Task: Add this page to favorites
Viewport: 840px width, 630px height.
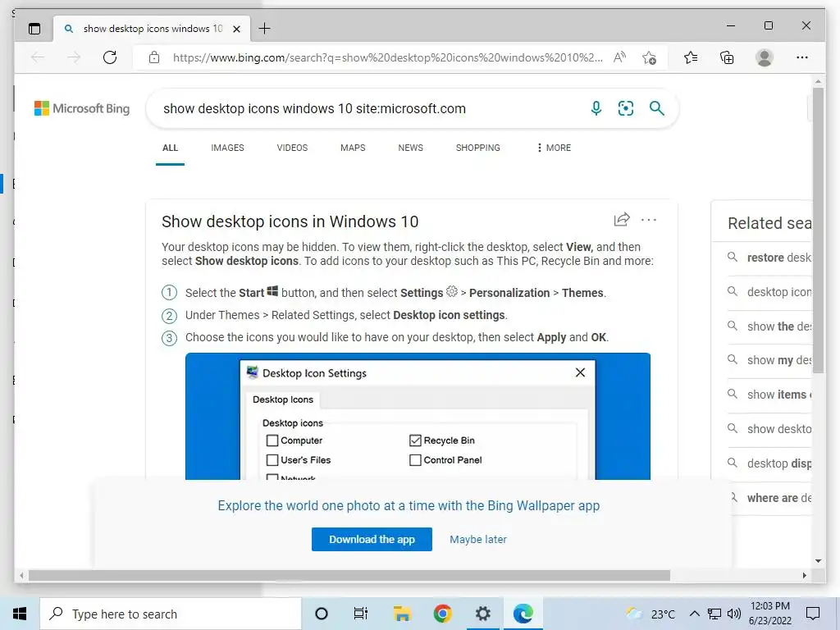Action: click(650, 58)
